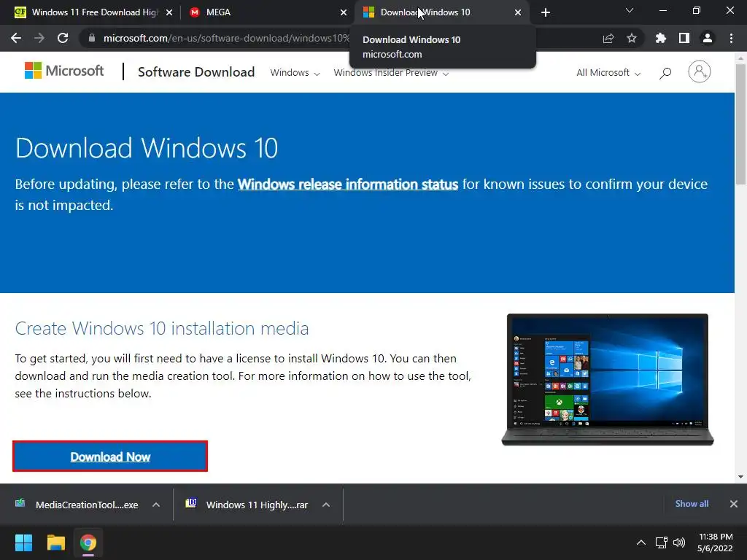Close the Download Windows 10 tab
The height and width of the screenshot is (560, 747).
coord(518,12)
